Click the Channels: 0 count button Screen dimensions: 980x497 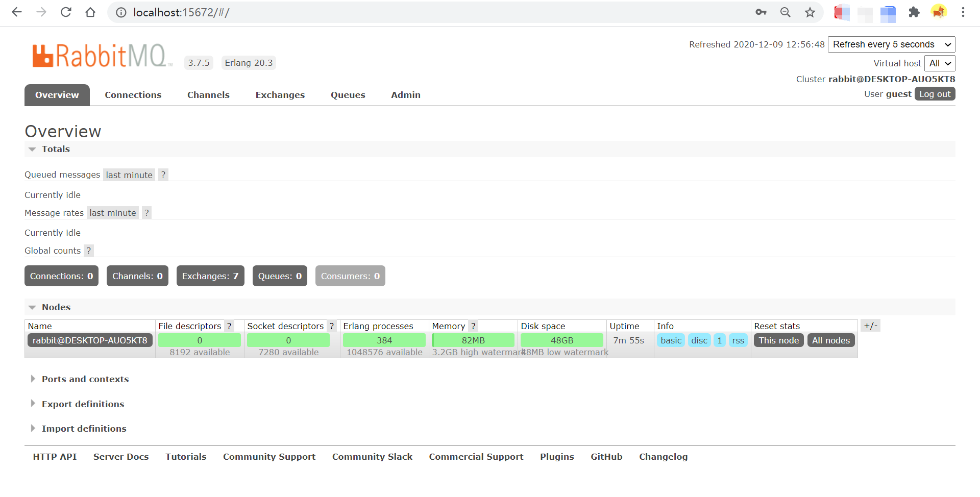(x=137, y=276)
